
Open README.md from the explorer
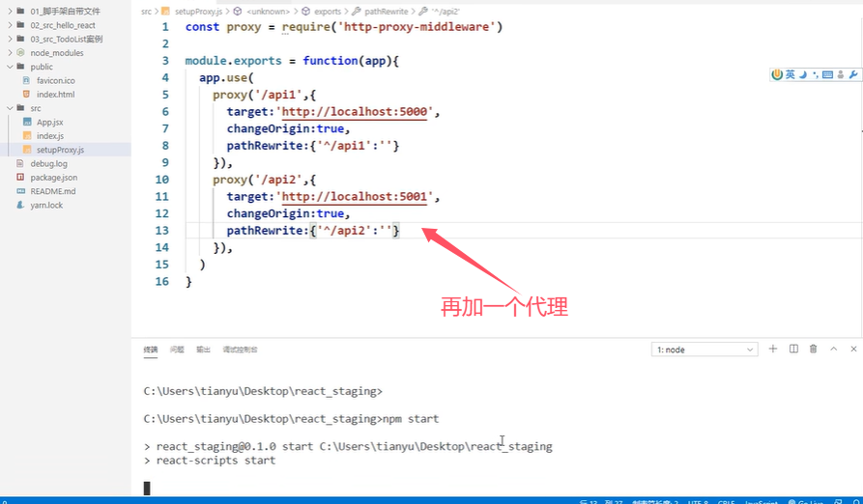(x=53, y=191)
